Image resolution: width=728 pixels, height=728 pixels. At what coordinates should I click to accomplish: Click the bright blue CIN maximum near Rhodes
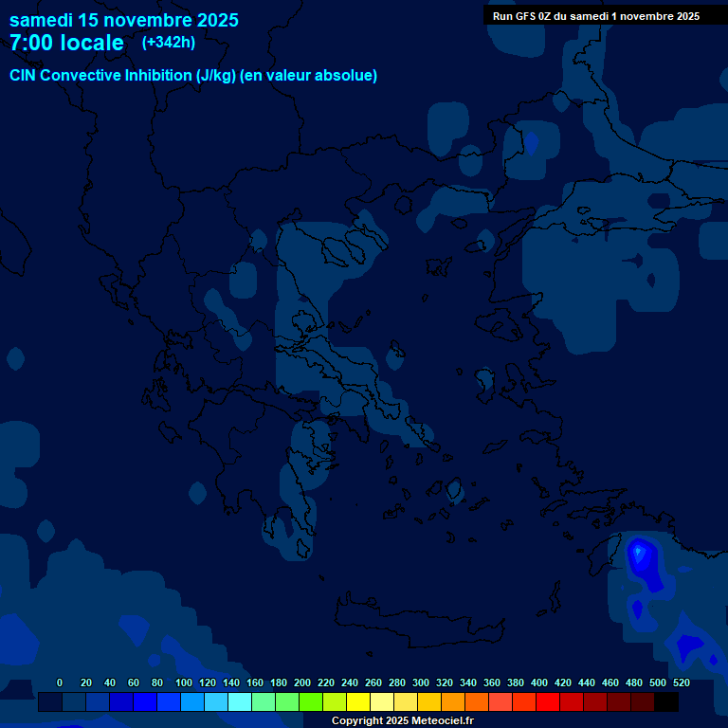coord(639,551)
